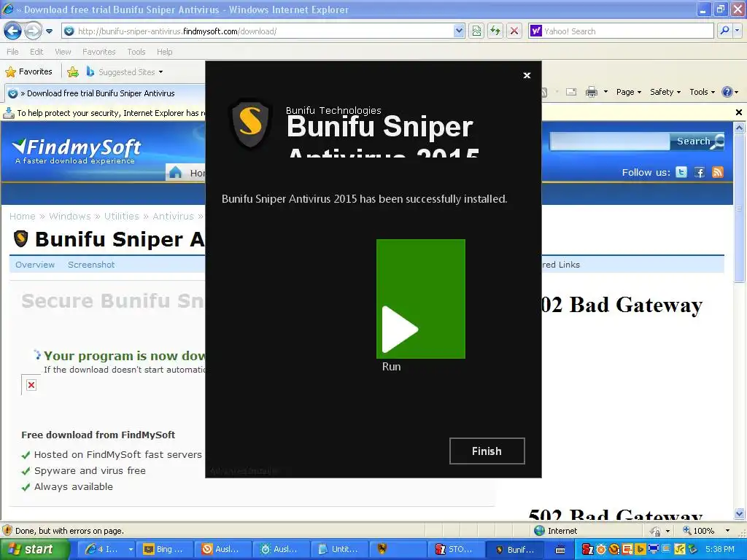747x560 pixels.
Task: Open the Internet Explorer taskbar group
Action: coord(106,550)
